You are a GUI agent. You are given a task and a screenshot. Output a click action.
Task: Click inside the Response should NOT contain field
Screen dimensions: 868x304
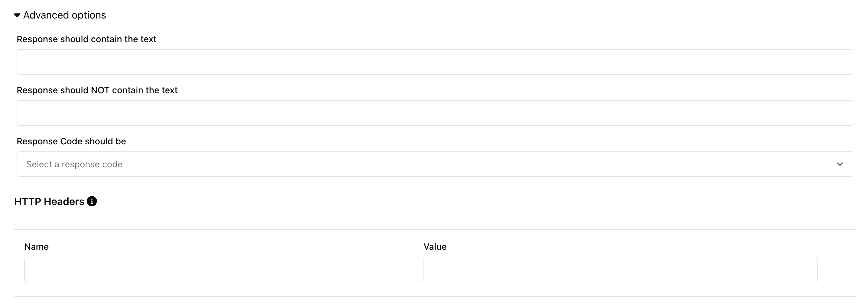coord(435,113)
